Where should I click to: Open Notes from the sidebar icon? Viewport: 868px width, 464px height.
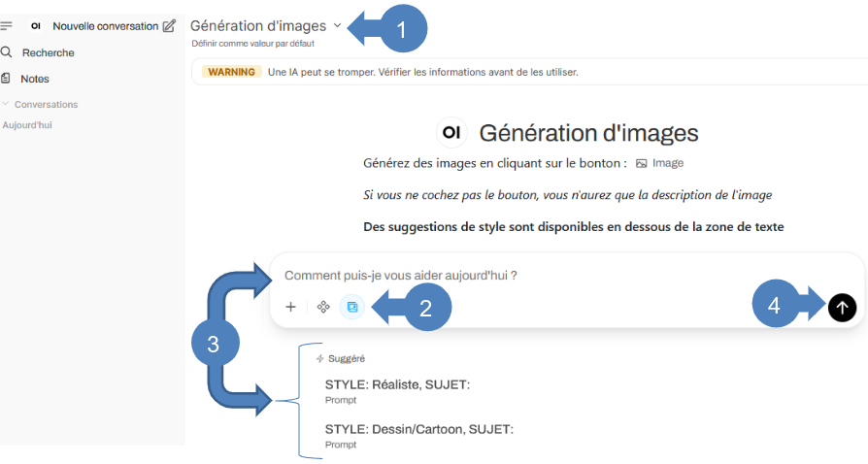pyautogui.click(x=7, y=79)
